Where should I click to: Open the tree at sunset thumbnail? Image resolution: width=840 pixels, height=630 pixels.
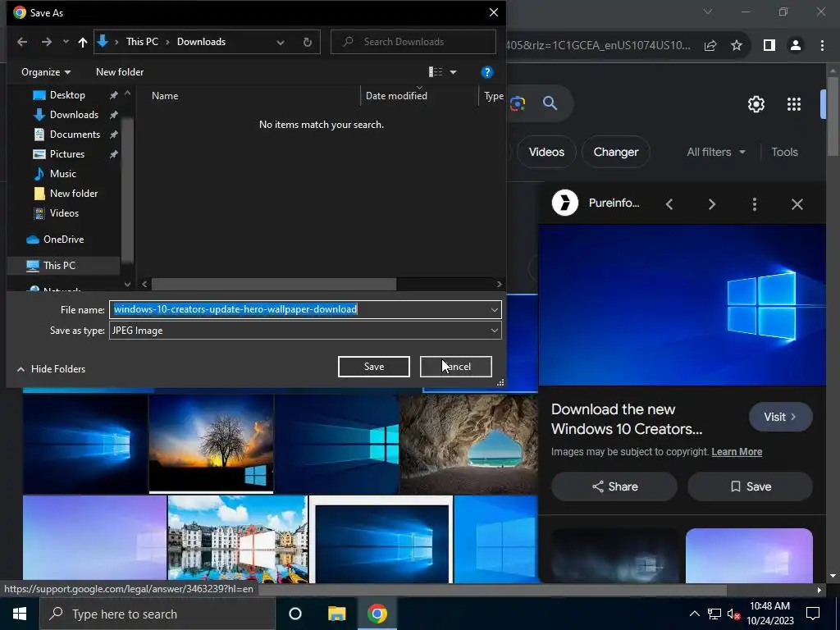[x=211, y=444]
